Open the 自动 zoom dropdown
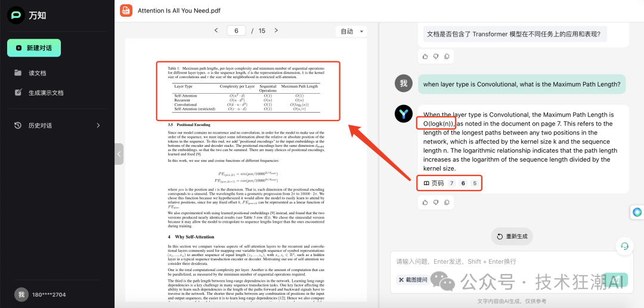The height and width of the screenshot is (308, 644). click(352, 31)
